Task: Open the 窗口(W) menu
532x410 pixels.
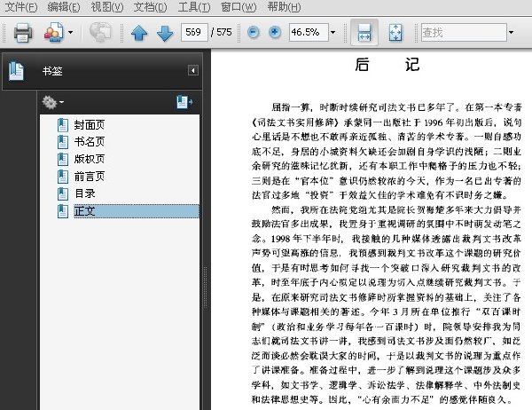Action: coord(239,7)
